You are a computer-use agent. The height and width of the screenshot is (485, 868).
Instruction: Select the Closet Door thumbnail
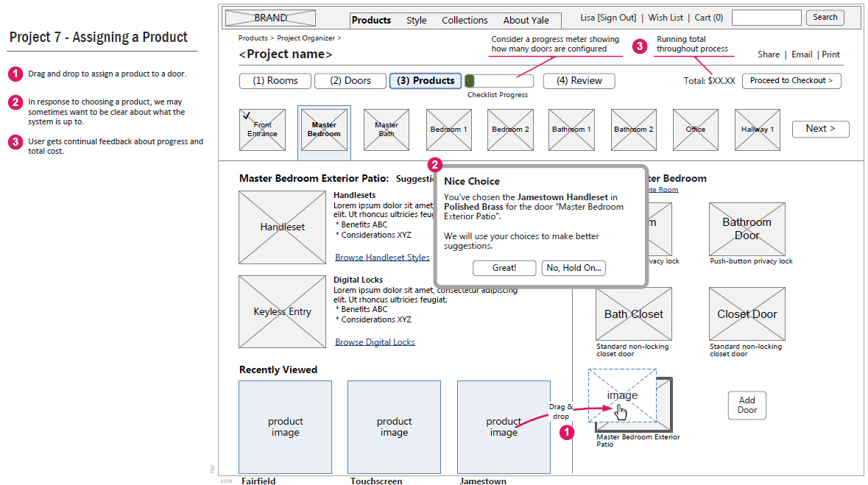point(747,314)
